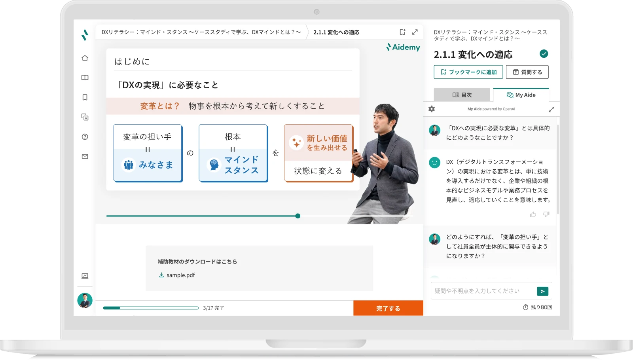
Task: Open the mail icon in sidebar
Action: tap(85, 157)
